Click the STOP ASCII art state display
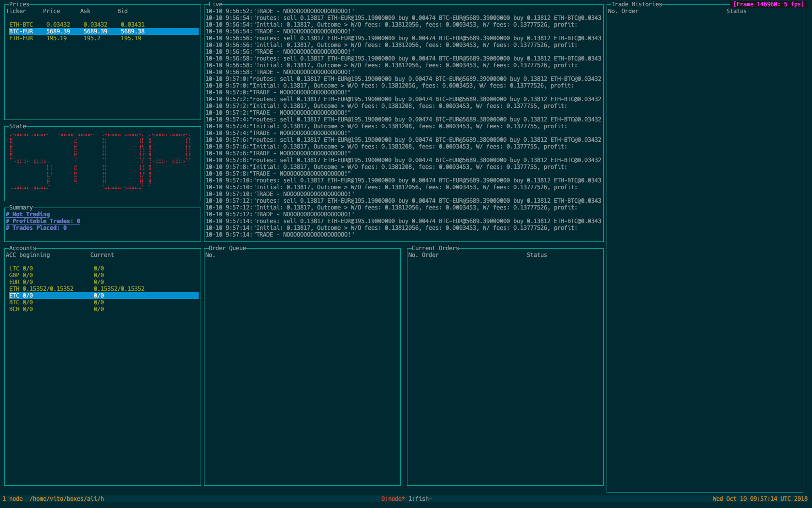The height and width of the screenshot is (508, 812). 101,161
